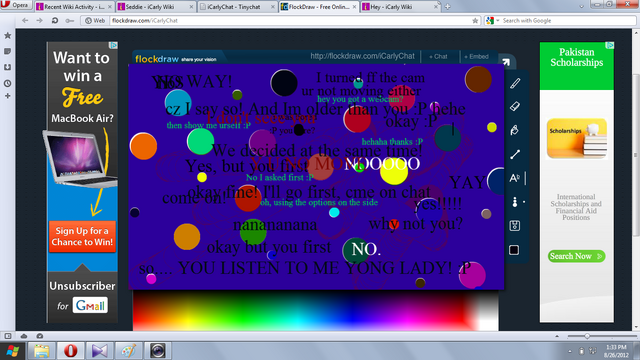Click the Pakistan Scholarships ad heading

click(576, 57)
